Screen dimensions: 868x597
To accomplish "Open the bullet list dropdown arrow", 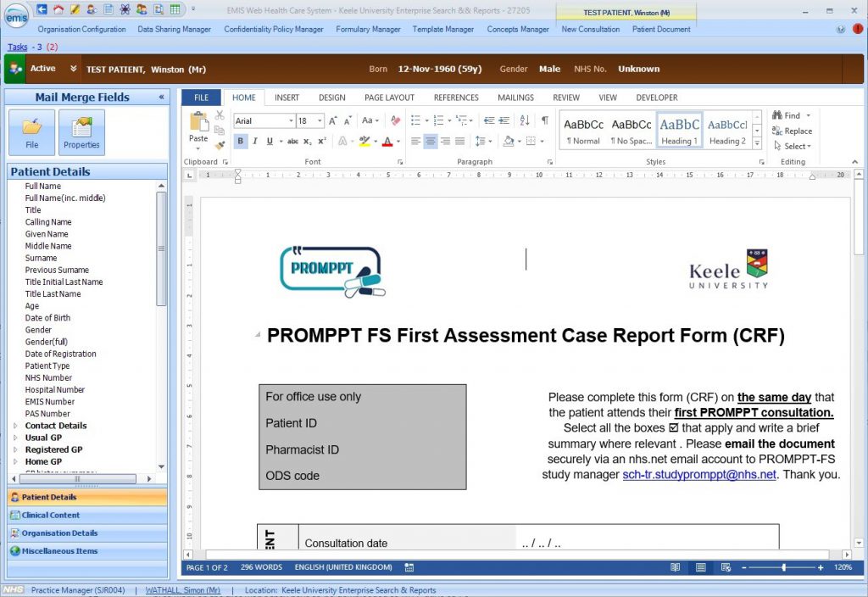I will [x=427, y=120].
